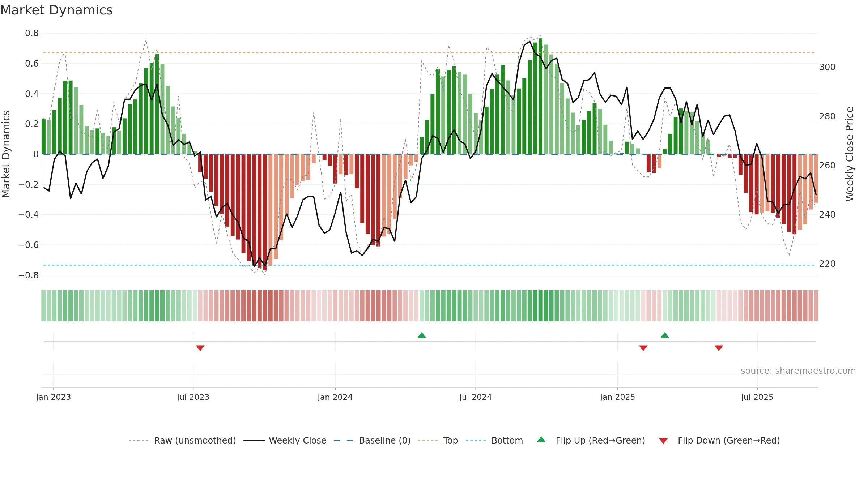Click the Jan 2024 axis label

(x=335, y=397)
